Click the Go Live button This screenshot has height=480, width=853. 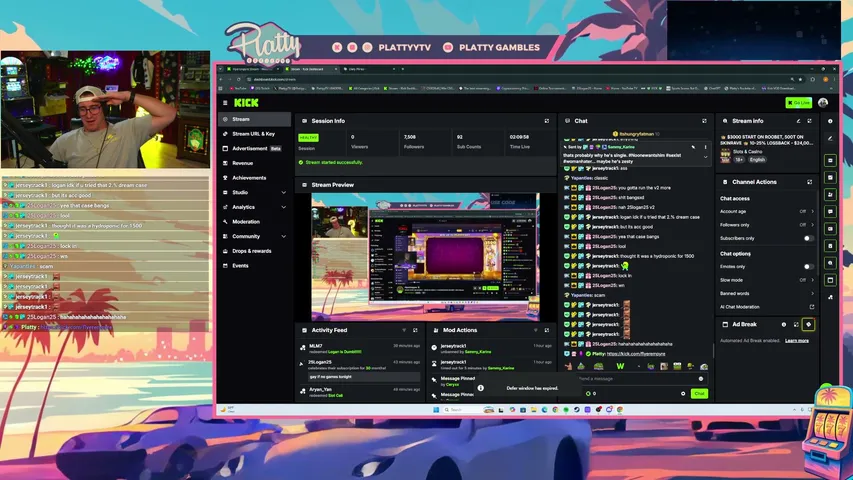(x=799, y=102)
